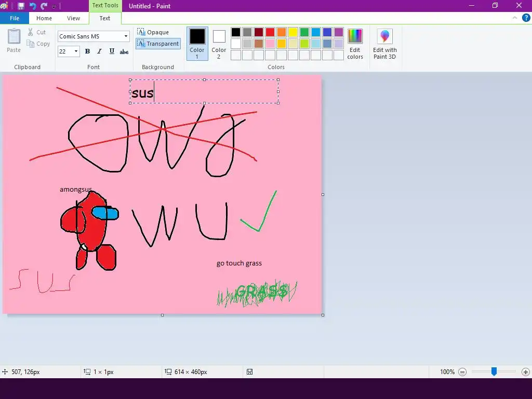The width and height of the screenshot is (532, 399).
Task: Pick the light gray color swatch
Action: pyautogui.click(x=247, y=44)
